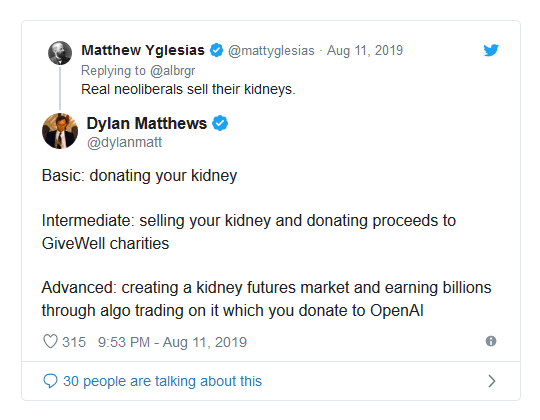540x420 pixels.
Task: Open Matthew Yglesias profile avatar
Action: pos(60,53)
